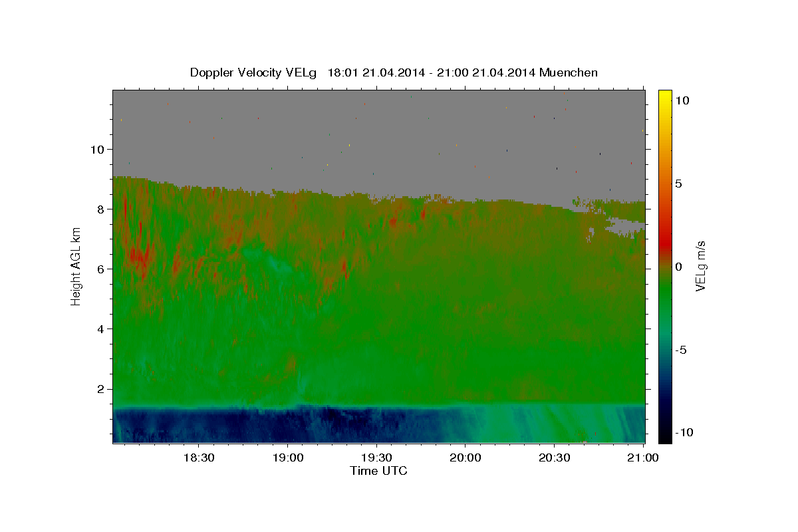Click the plot title 'Doppler Velocity VELg'
Viewport: 798px width, 532px height.
point(255,72)
